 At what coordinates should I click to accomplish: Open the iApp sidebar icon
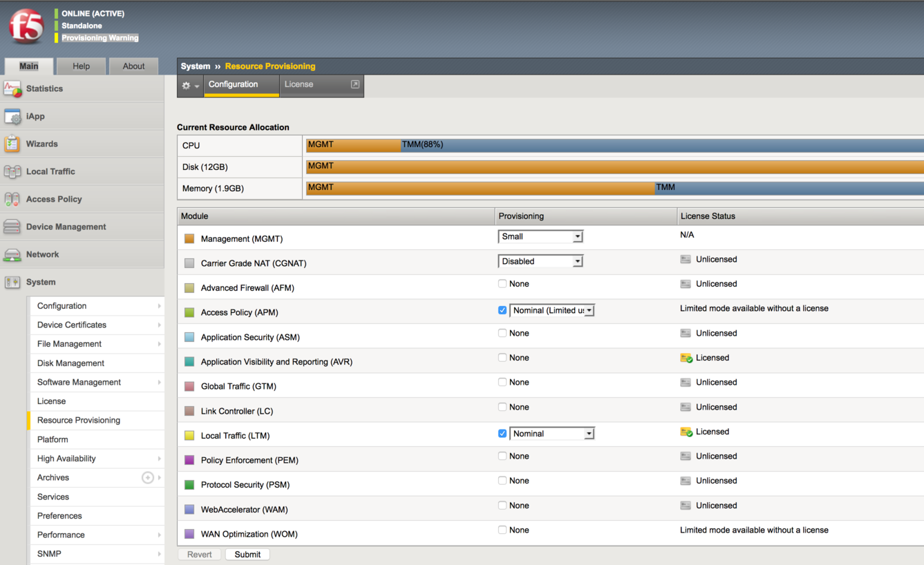click(x=12, y=116)
